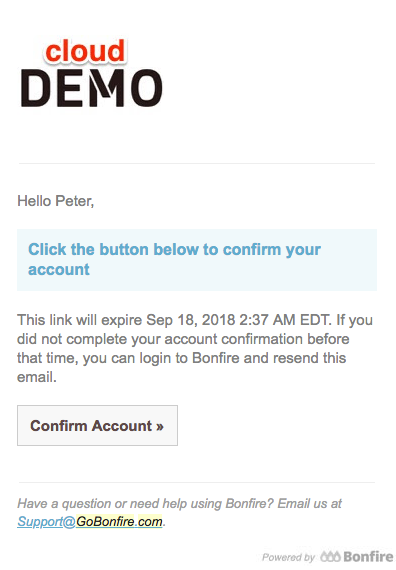Click the Bonfire flame icon in footer
Viewport: 396px width, 570px height.
click(x=330, y=556)
